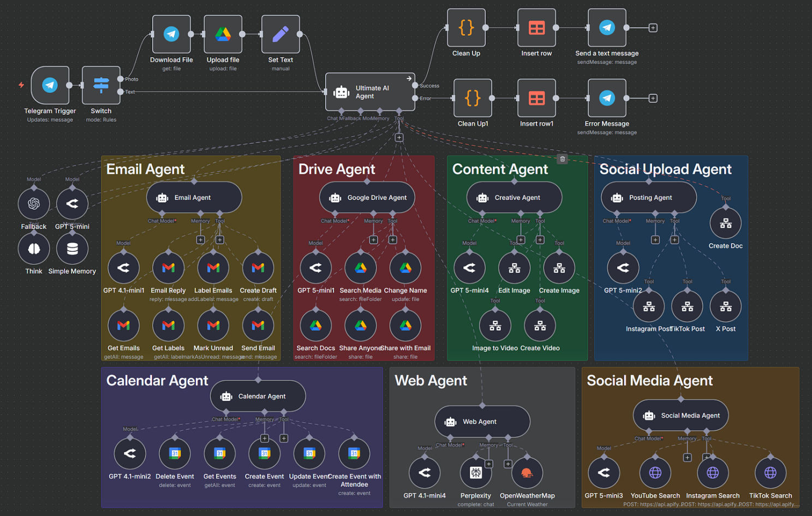The height and width of the screenshot is (516, 812).
Task: Open the Search Media Drive node
Action: tap(361, 268)
